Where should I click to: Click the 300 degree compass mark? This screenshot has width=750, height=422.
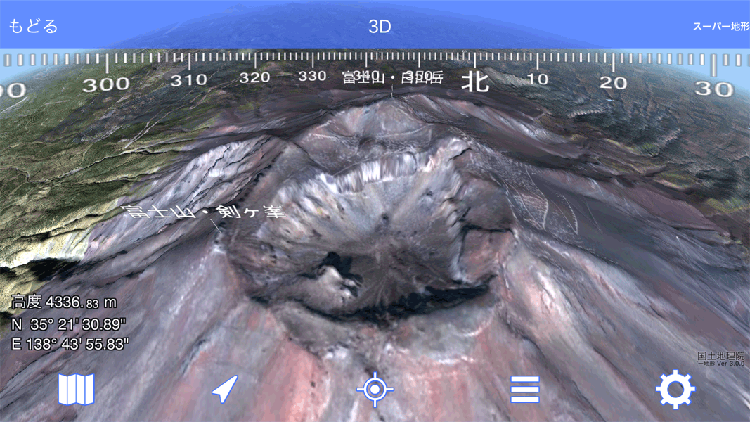106,84
